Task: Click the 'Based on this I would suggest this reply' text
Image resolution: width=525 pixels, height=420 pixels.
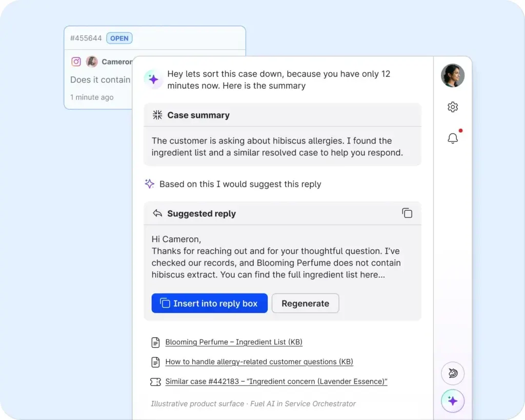Action: pos(240,184)
